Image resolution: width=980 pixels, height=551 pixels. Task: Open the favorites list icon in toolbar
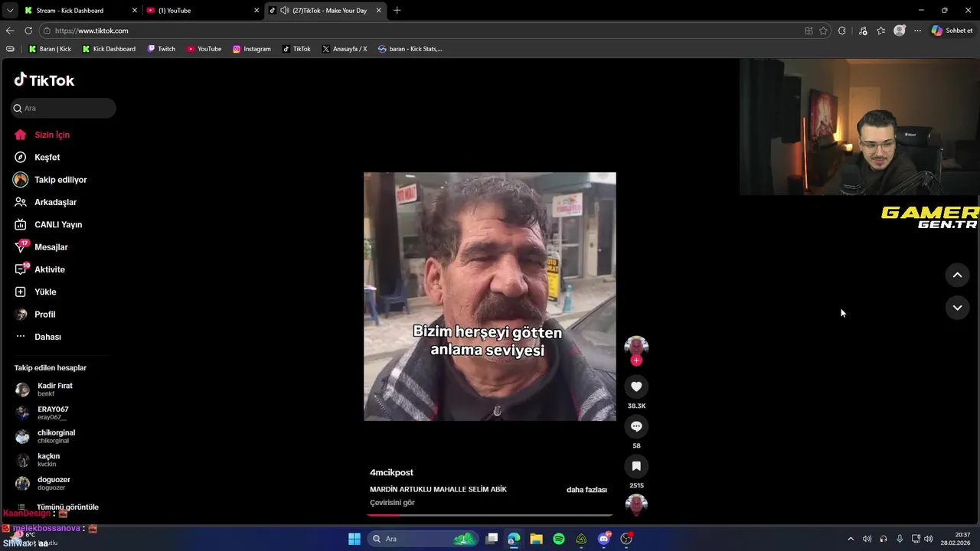pyautogui.click(x=881, y=31)
